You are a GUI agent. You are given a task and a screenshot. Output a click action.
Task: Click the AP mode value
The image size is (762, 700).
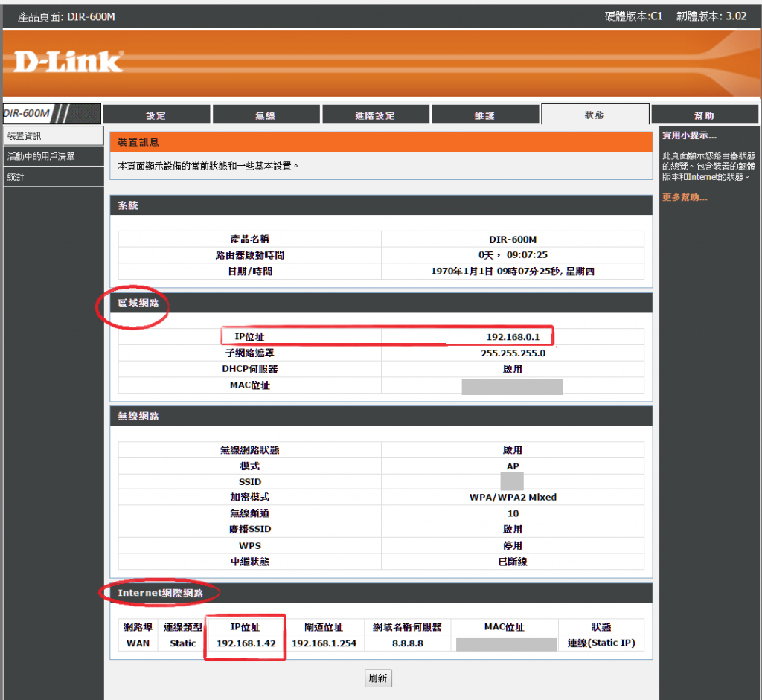coord(513,466)
